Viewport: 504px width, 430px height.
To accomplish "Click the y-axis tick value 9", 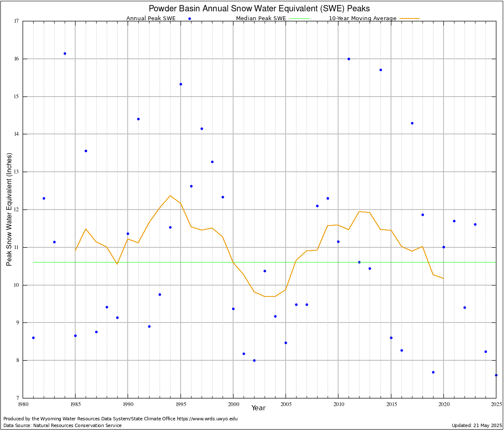I will click(18, 322).
